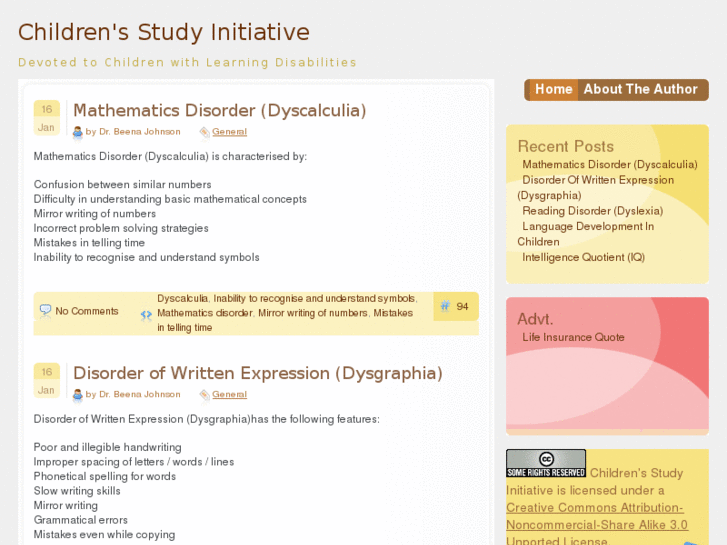Open 'Mirror writing of numbers' tag link

point(313,313)
